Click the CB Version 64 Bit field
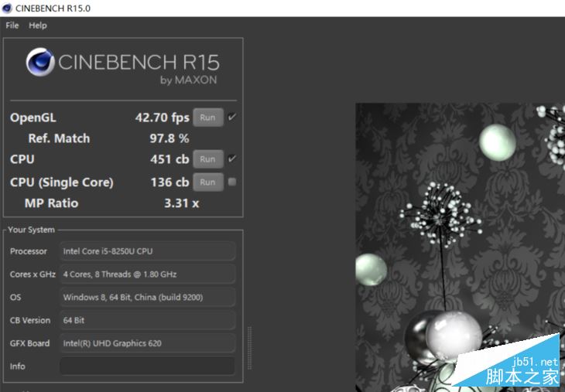 coord(147,320)
